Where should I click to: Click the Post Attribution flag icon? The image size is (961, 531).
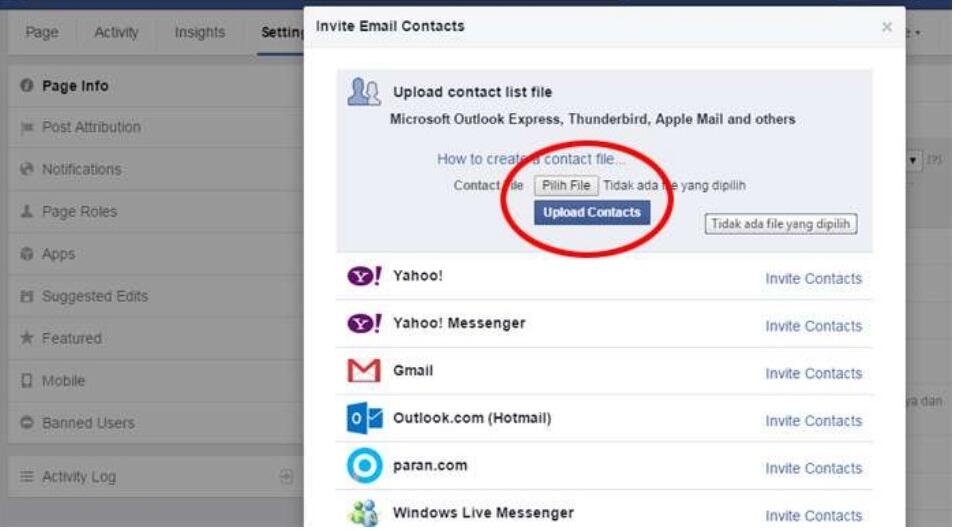click(x=26, y=128)
